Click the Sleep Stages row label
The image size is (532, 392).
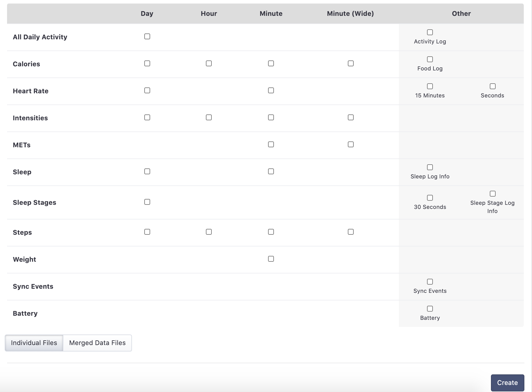pos(34,202)
